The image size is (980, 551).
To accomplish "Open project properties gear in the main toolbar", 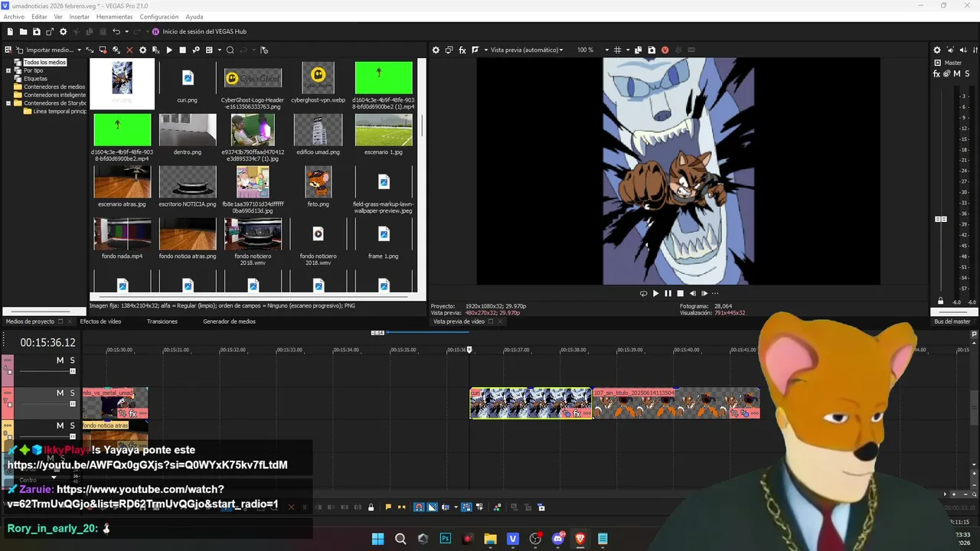I will (64, 31).
